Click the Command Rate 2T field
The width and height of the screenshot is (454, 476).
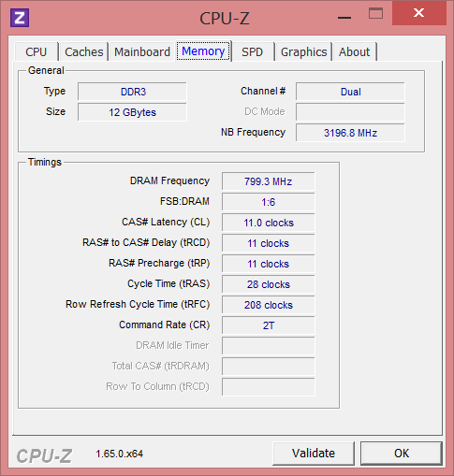[269, 325]
